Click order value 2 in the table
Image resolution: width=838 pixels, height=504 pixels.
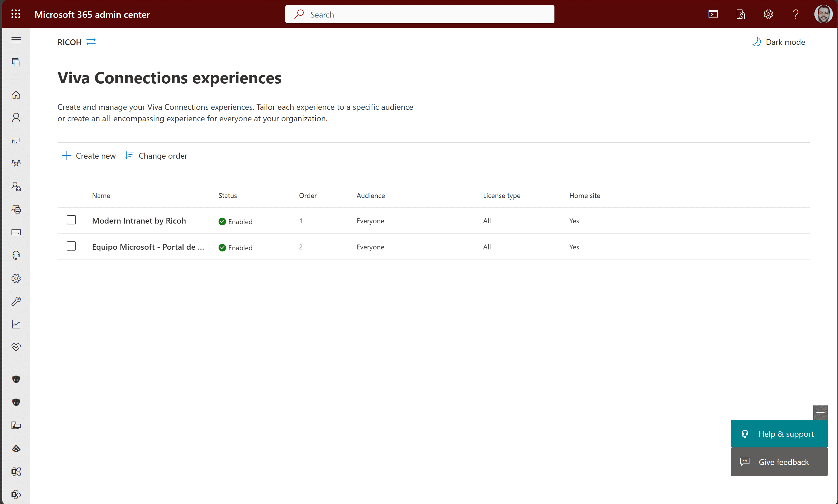pyautogui.click(x=301, y=247)
